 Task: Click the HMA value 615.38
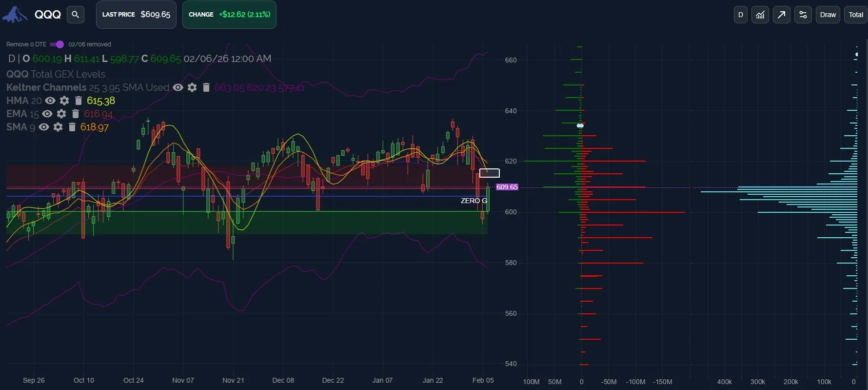tap(101, 101)
